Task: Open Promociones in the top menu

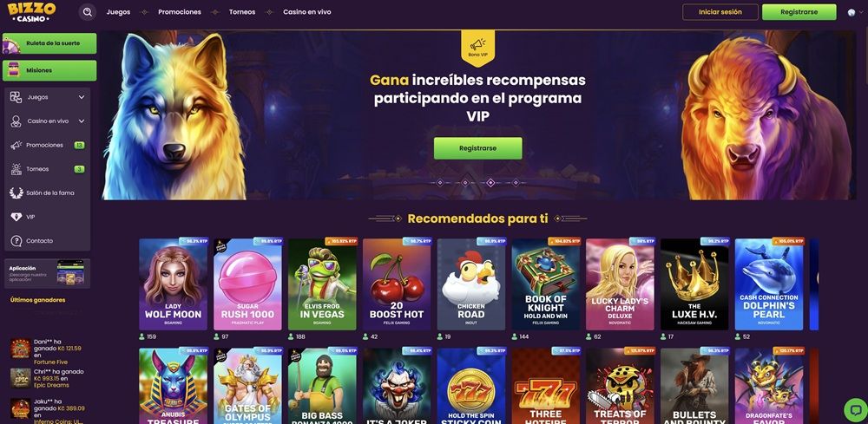Action: (180, 12)
